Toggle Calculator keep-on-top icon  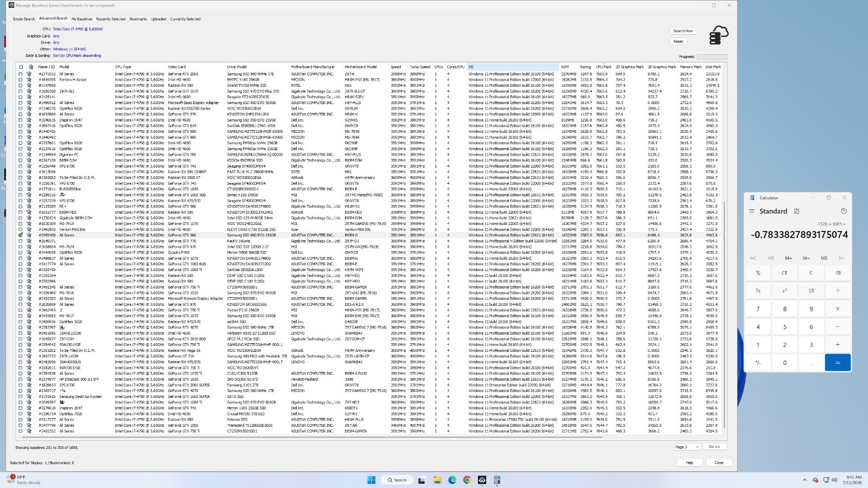pos(796,211)
